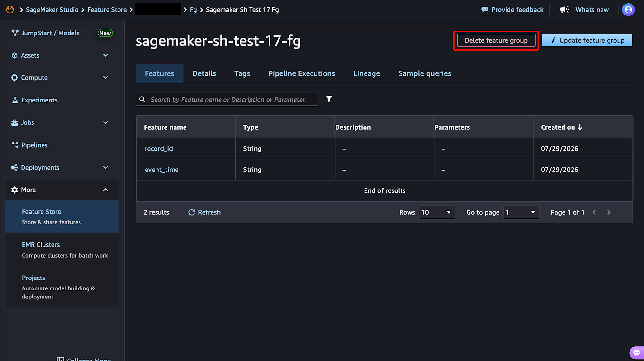
Task: Open the Pipelines sidebar item
Action: (x=34, y=145)
